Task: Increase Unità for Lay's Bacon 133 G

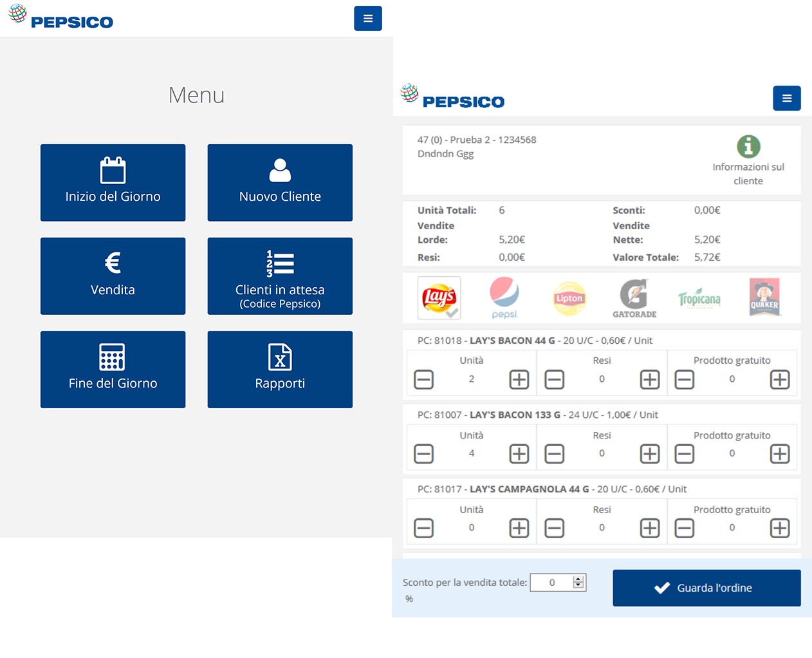Action: pos(519,454)
